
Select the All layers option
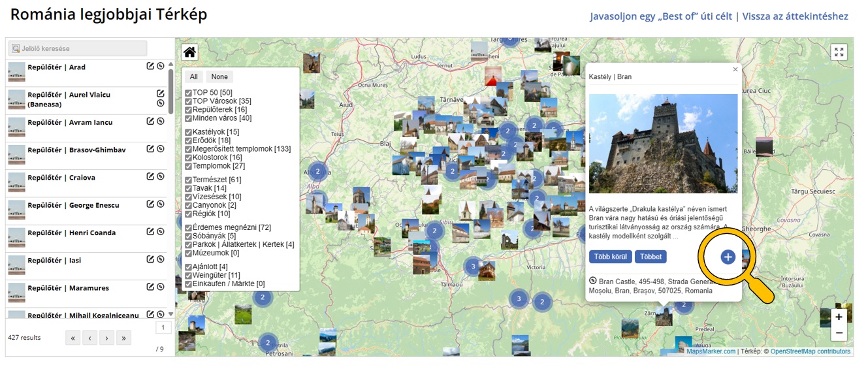(194, 77)
